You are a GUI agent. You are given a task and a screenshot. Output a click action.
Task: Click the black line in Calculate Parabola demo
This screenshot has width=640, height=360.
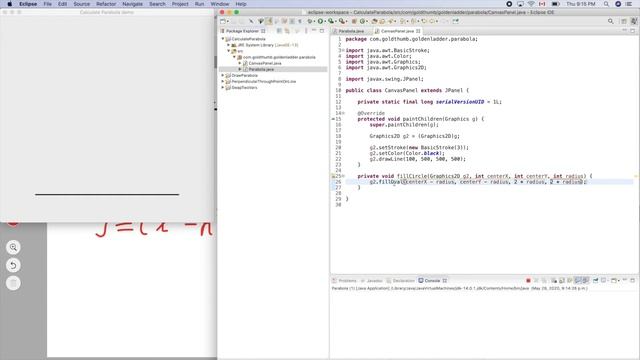107,195
